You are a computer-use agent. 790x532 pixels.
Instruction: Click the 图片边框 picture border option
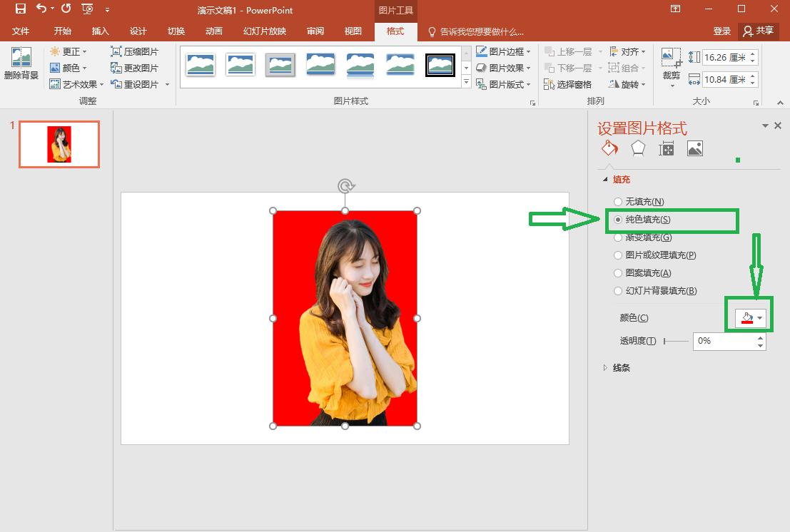click(x=503, y=51)
